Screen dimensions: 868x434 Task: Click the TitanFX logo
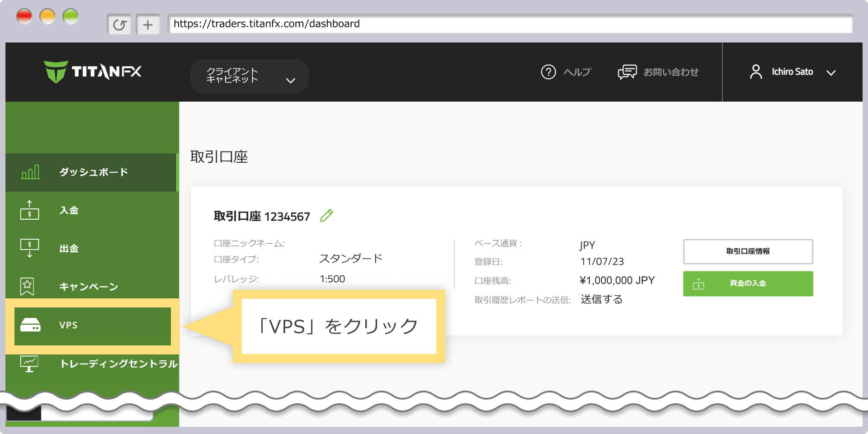[x=93, y=72]
